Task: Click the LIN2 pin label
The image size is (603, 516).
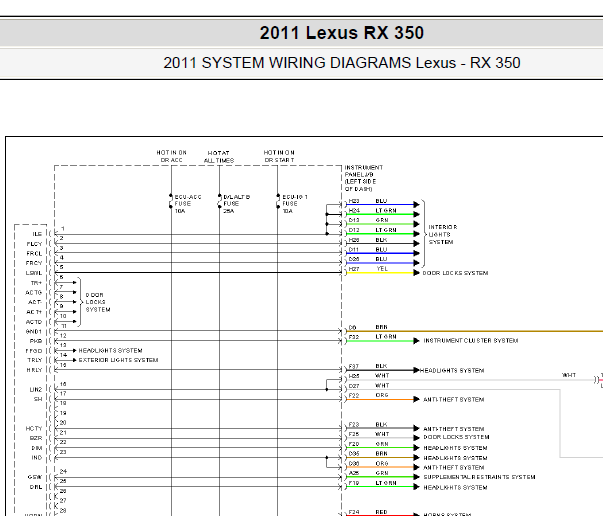Action: click(x=36, y=390)
